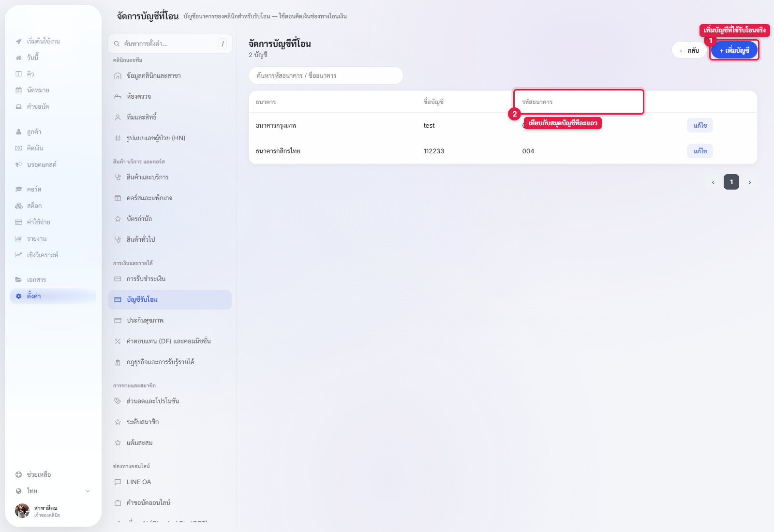This screenshot has height=532, width=774.
Task: Open the graduation cap icon for คอร์ส
Action: 18,190
